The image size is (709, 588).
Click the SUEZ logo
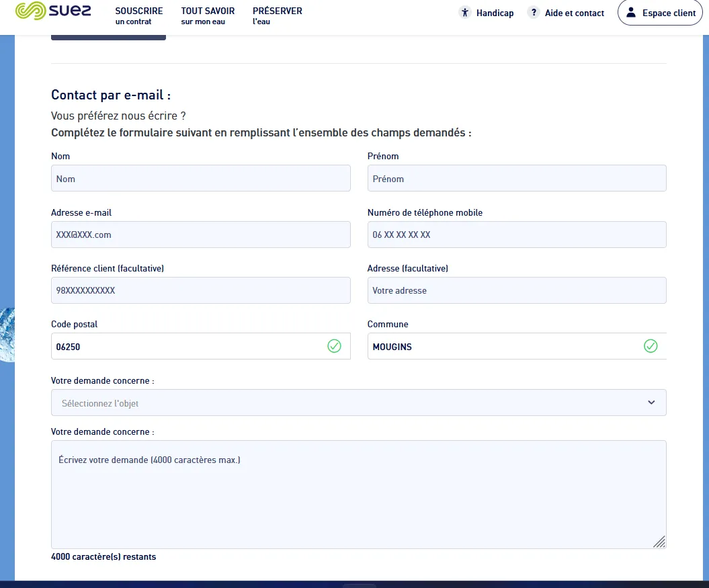[53, 11]
